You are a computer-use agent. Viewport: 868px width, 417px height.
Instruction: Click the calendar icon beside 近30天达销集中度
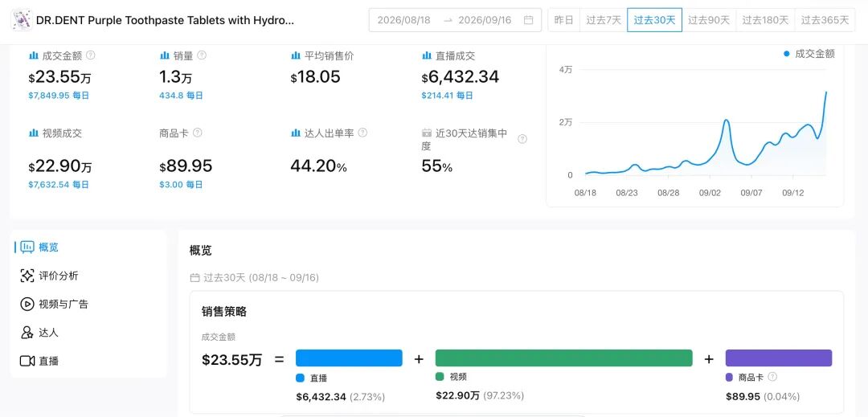426,133
